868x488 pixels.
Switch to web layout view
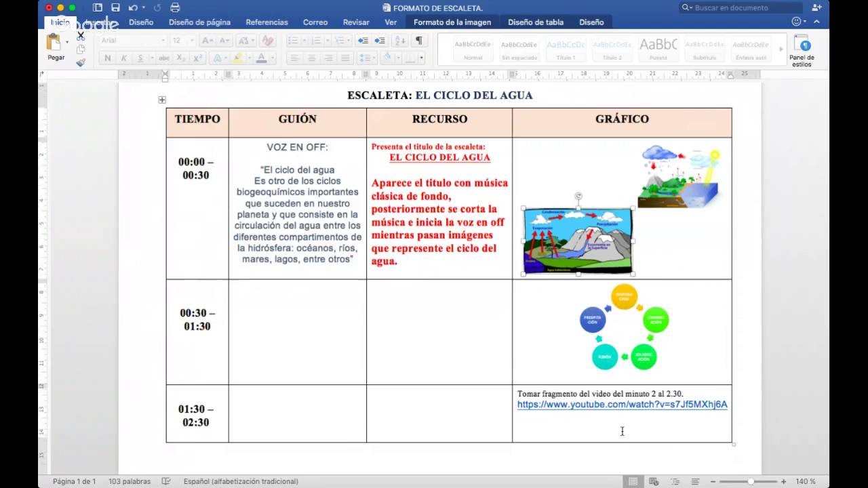(x=654, y=481)
